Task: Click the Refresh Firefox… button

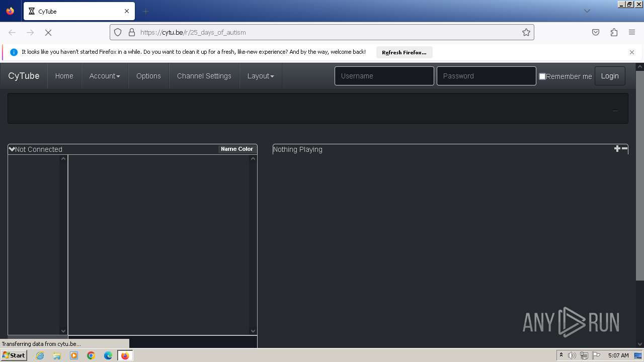Action: coord(404,52)
